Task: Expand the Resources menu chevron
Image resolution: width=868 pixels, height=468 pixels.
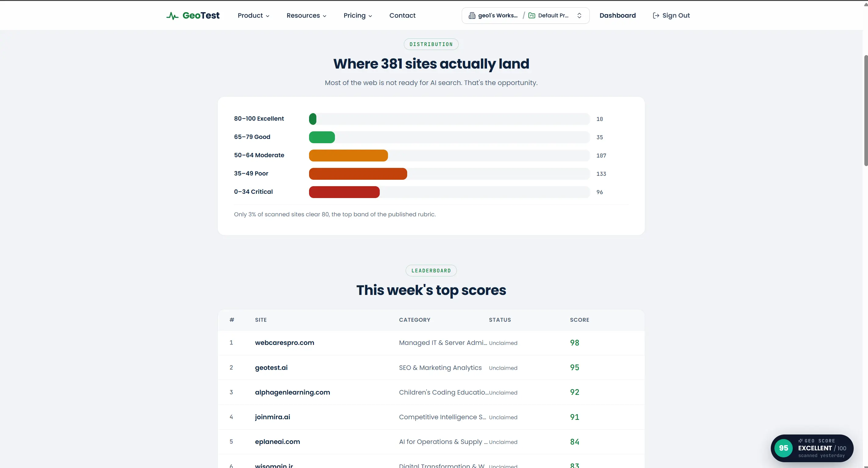Action: click(325, 16)
